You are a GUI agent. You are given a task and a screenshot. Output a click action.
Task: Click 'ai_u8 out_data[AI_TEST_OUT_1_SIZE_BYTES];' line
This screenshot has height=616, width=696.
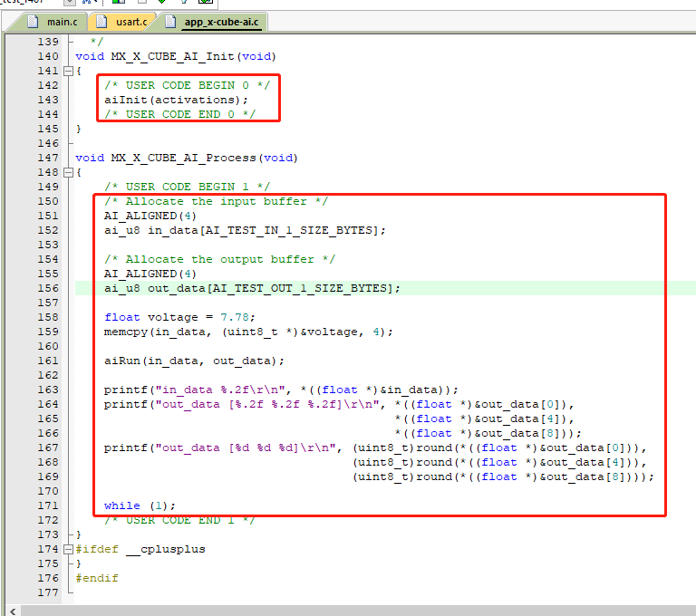252,288
